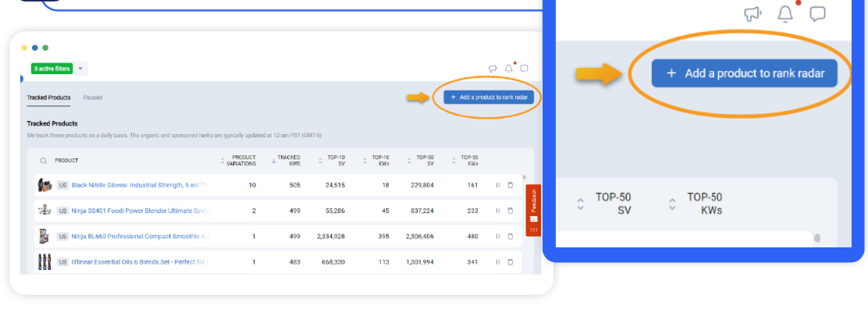Switch to the Tracked Products tab

pyautogui.click(x=48, y=98)
